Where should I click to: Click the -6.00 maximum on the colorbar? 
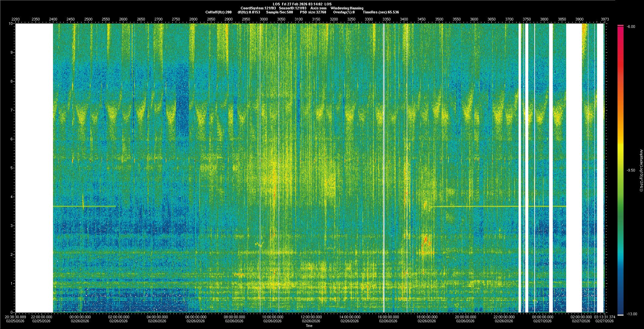point(630,27)
